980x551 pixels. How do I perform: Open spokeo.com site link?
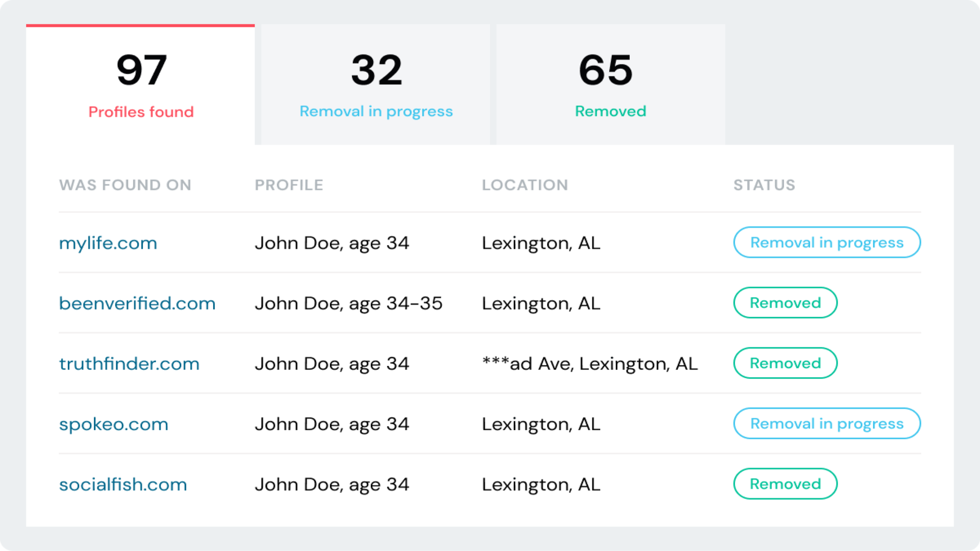click(x=113, y=424)
